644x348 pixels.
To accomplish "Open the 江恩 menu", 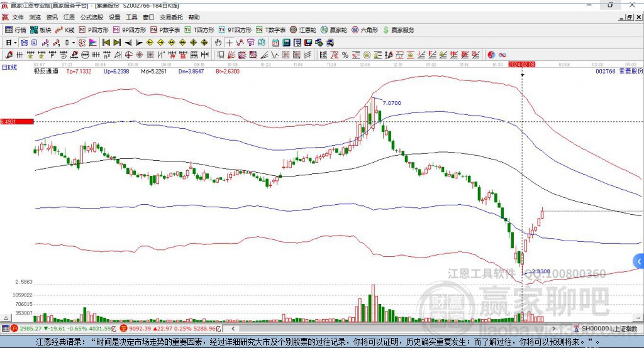I will click(69, 17).
